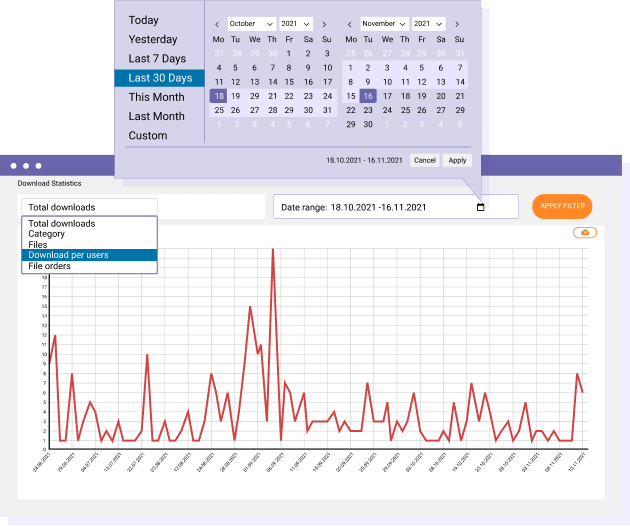This screenshot has width=630, height=526.
Task: Choose Files in the dropdown list
Action: pos(89,245)
